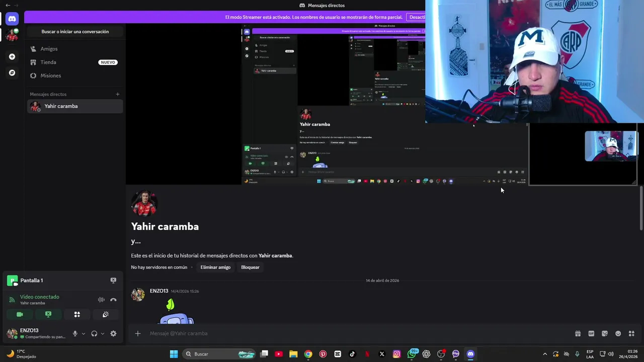644x362 pixels.
Task: Open GIF picker
Action: [591, 333]
